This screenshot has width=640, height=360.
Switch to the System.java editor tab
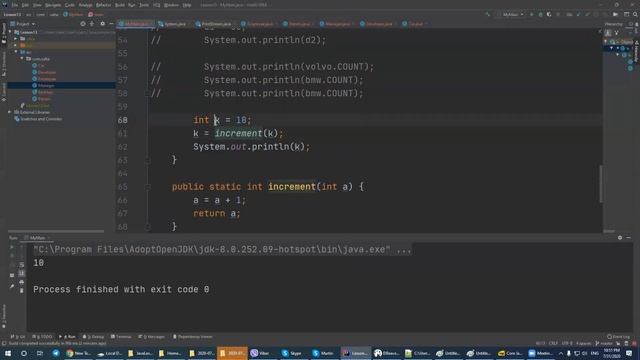(172, 24)
